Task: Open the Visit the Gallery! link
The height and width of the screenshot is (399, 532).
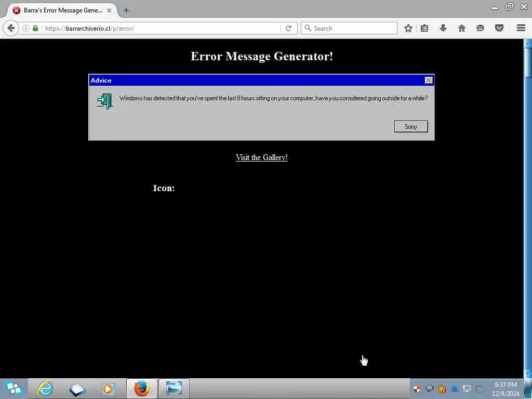Action: [262, 157]
